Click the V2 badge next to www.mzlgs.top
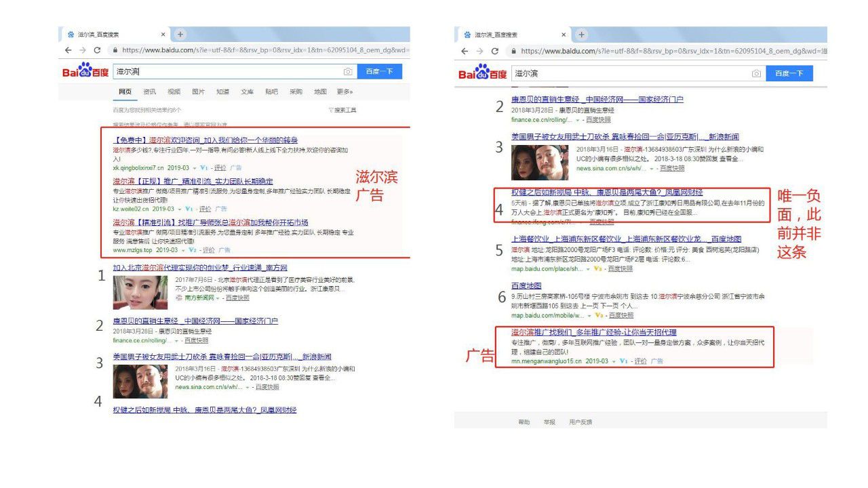The width and height of the screenshot is (868, 488). point(193,249)
